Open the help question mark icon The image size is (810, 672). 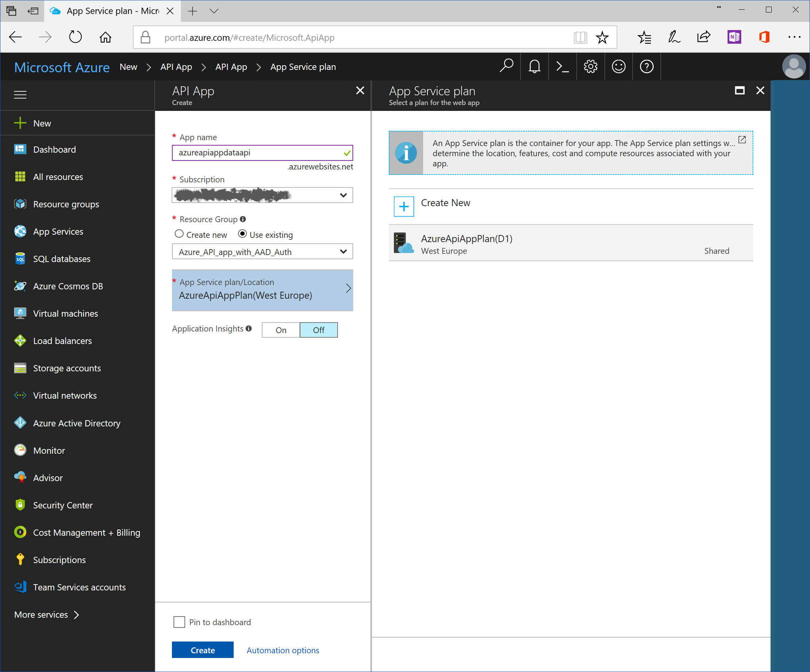coord(647,67)
